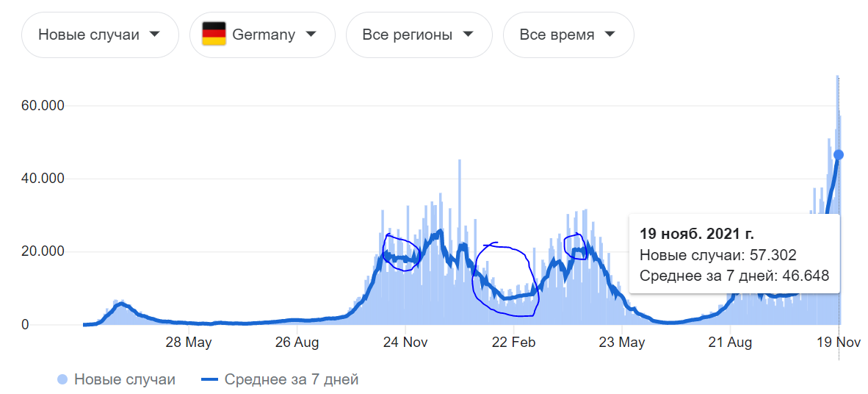868x394 pixels.
Task: Click the German flag icon
Action: [214, 34]
